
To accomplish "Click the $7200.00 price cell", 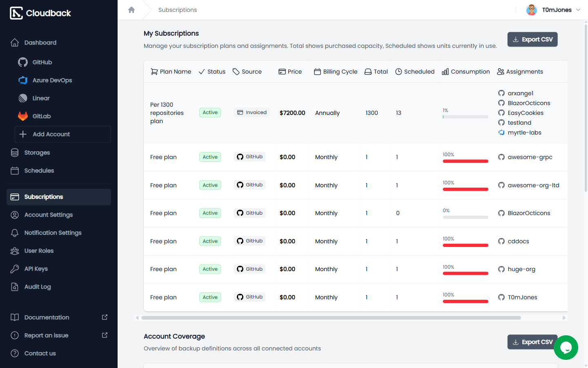I will pos(292,113).
